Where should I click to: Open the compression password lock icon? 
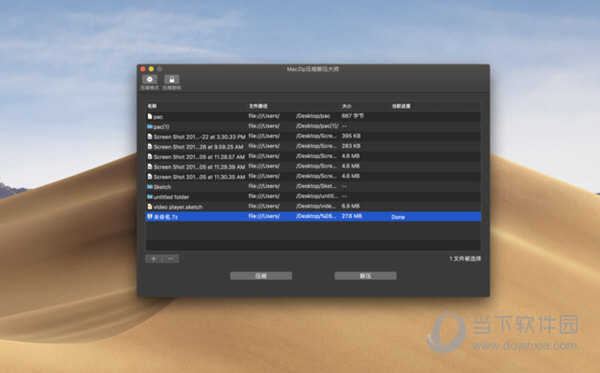coord(172,79)
